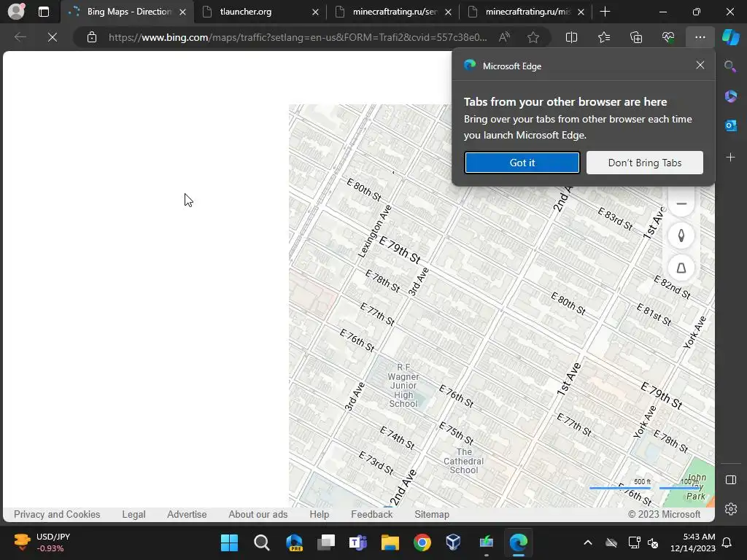Open About our ads link
Screen dimensions: 747x560
click(x=258, y=514)
